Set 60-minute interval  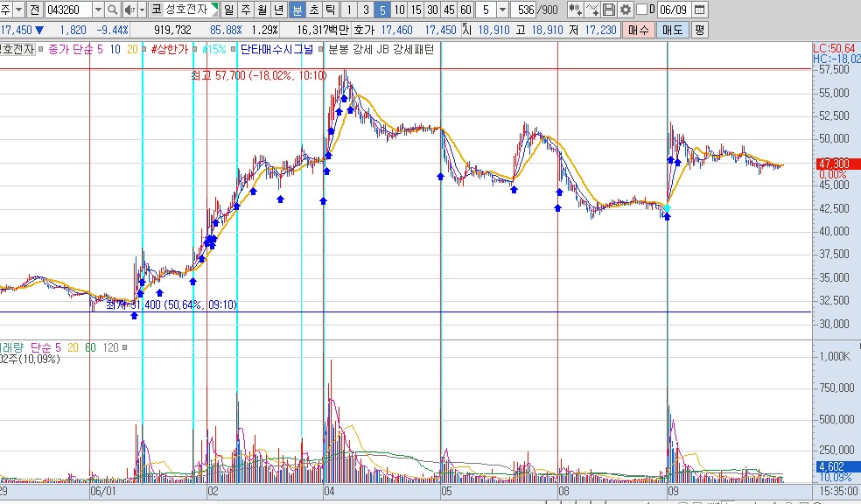[x=465, y=10]
